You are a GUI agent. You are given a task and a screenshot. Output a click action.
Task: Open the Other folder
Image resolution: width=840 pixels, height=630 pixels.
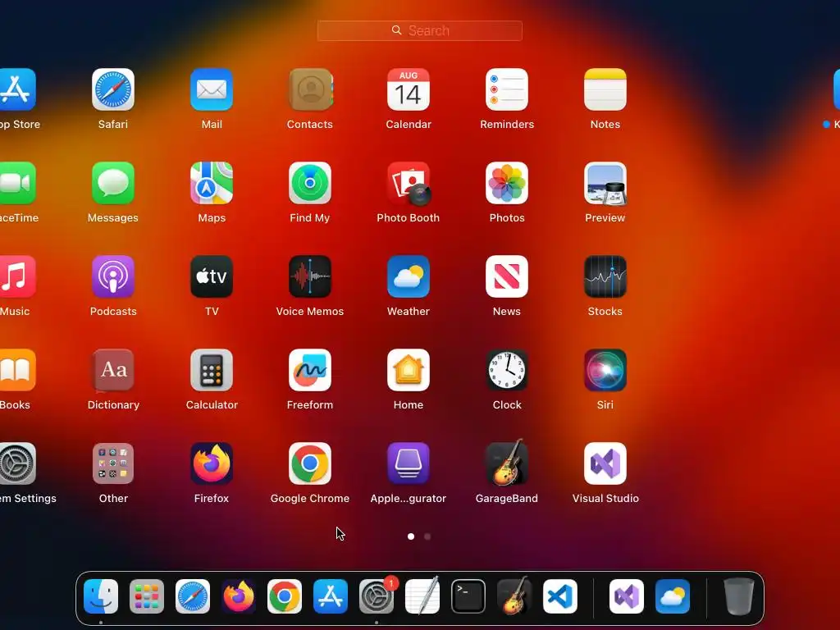113,463
